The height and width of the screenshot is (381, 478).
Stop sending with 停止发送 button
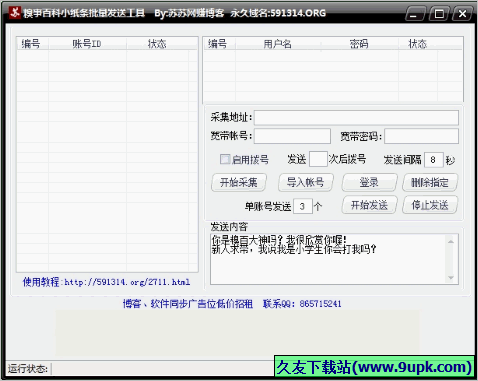coord(430,205)
